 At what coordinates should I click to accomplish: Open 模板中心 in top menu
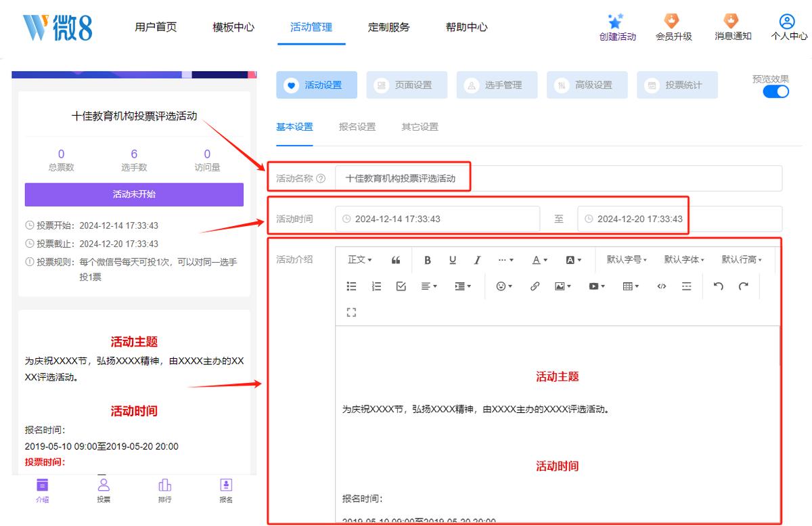coord(233,27)
